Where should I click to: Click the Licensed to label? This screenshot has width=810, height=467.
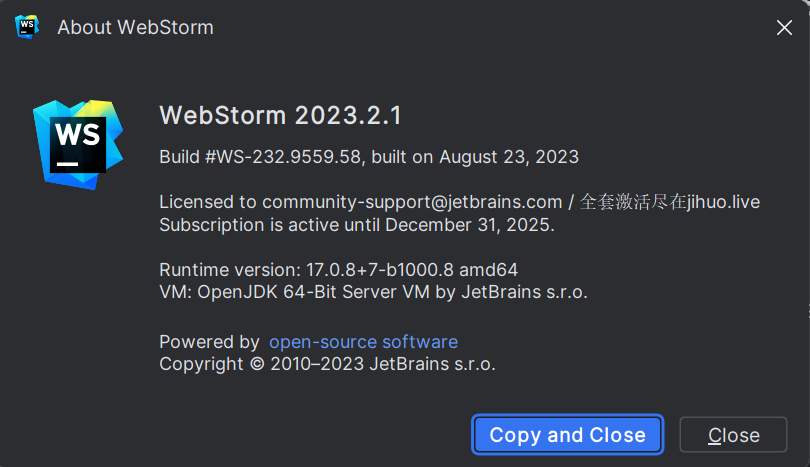[208, 202]
